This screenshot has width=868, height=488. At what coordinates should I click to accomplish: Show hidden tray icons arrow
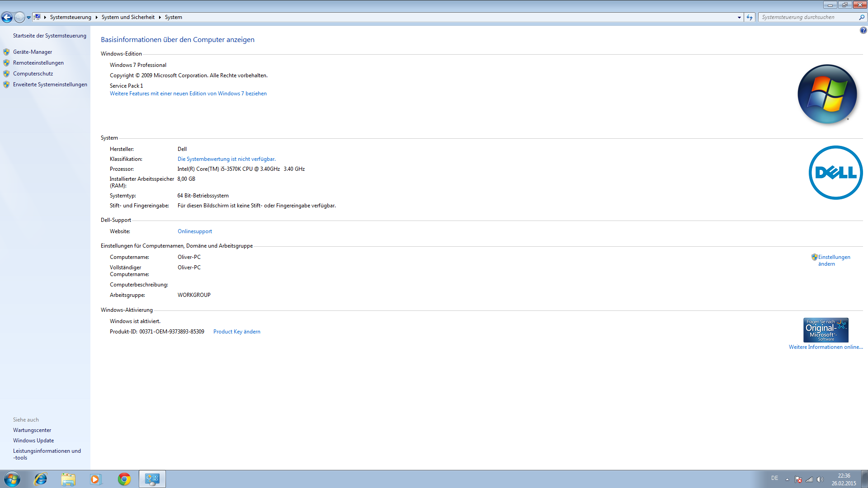pyautogui.click(x=787, y=479)
